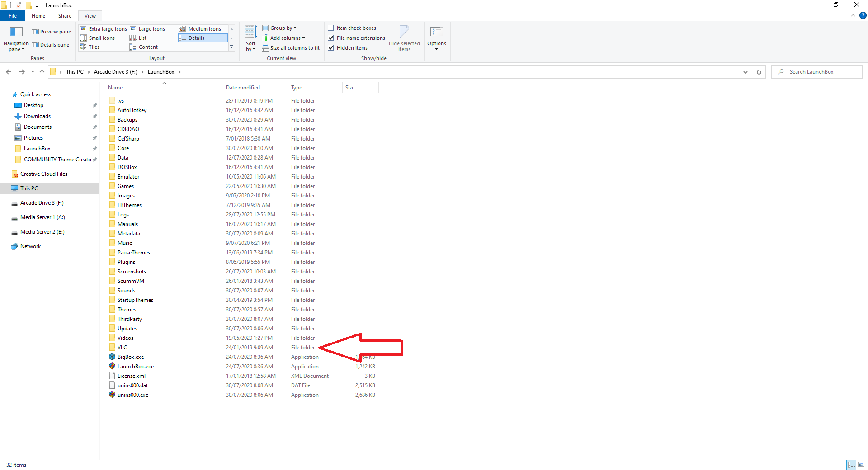Switch layout to Tiles
The image size is (868, 470).
[x=90, y=47]
